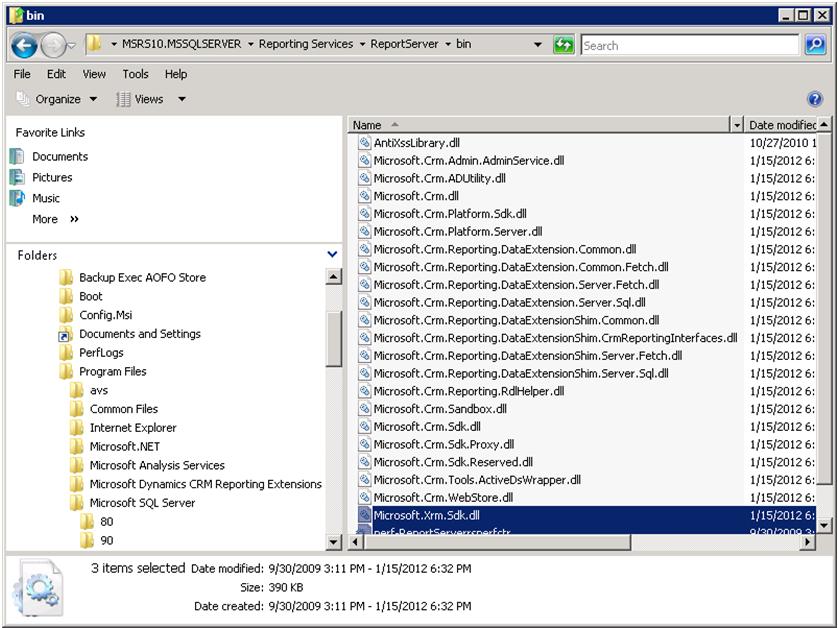Click inside the Search box

(690, 45)
